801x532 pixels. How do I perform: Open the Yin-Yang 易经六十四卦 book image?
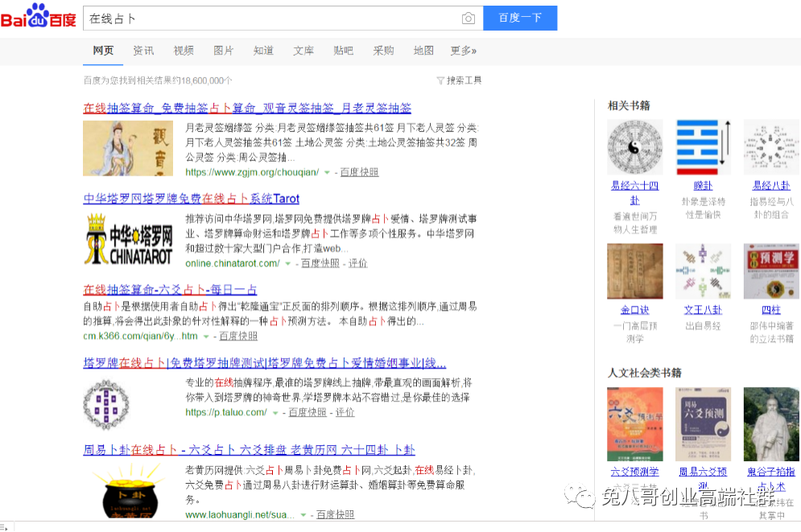[x=634, y=147]
